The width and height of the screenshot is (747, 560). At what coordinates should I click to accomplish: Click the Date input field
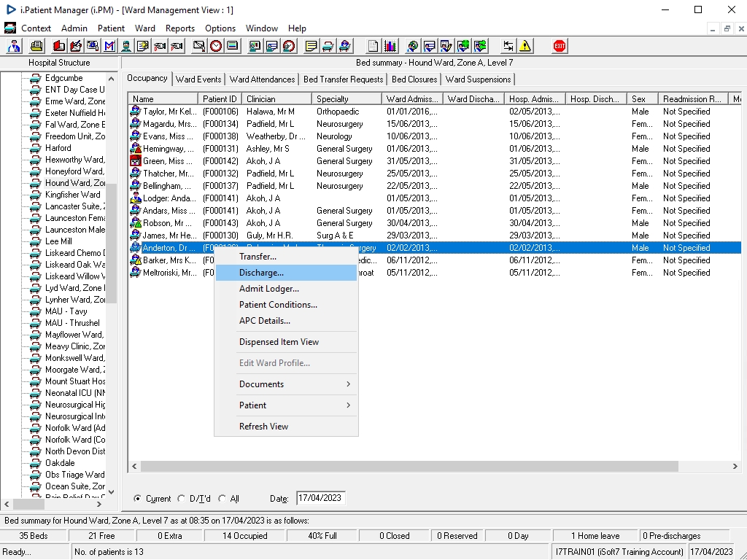321,498
